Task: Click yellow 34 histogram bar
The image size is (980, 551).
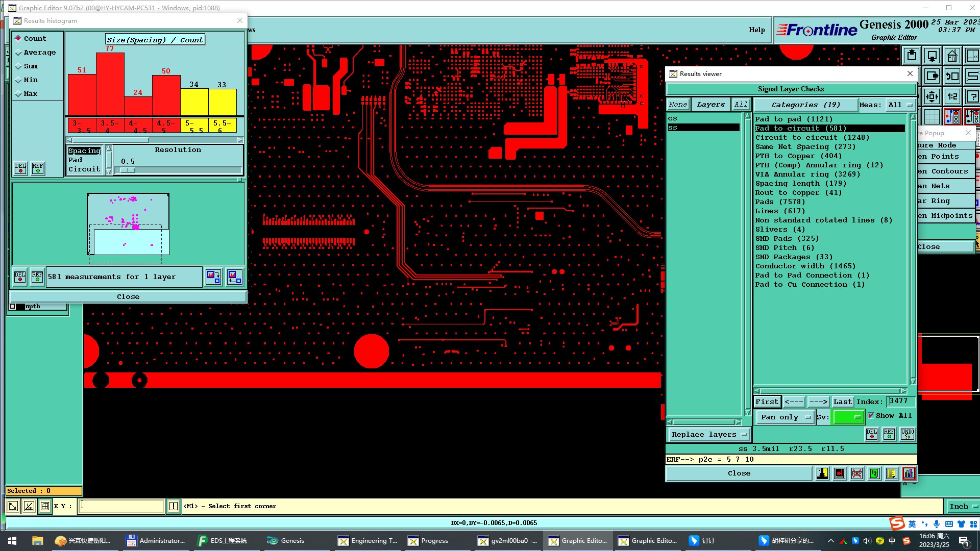Action: coord(194,102)
